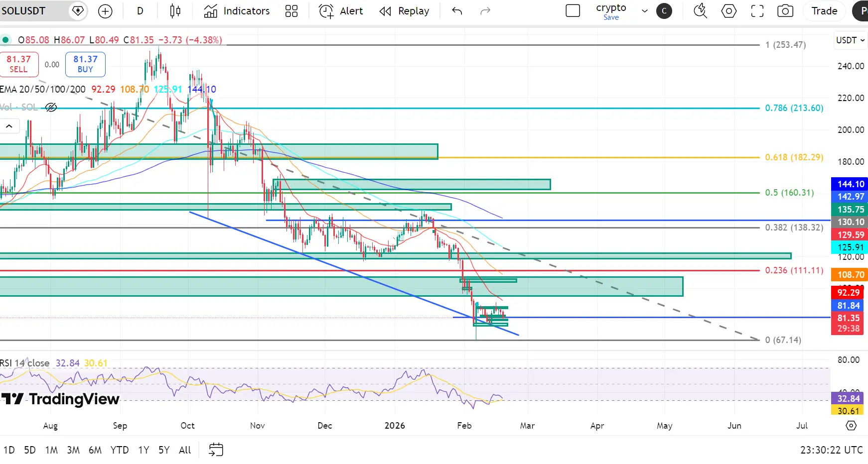Click the purple 32.84 RSI value tag
Screen dimensions: 868x464
point(849,399)
